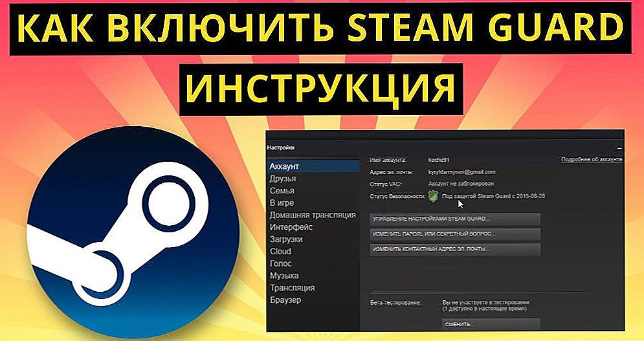
Task: Click the Адрес эл. почты label
Action: (x=392, y=172)
